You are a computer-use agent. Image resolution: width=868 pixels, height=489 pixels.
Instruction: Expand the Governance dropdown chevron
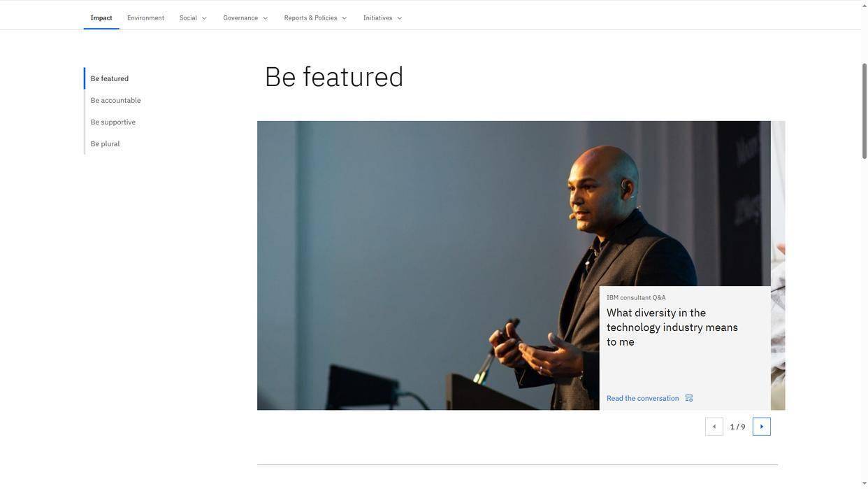click(265, 18)
